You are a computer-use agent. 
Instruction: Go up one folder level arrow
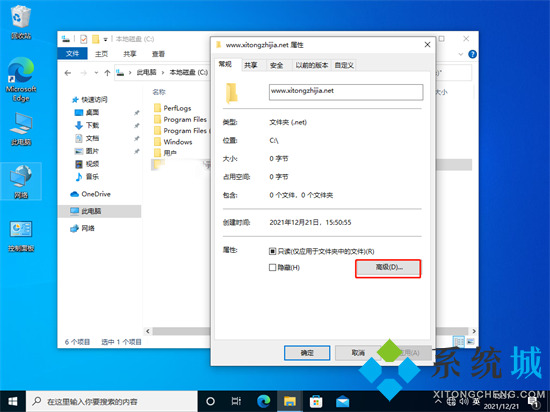[107, 73]
